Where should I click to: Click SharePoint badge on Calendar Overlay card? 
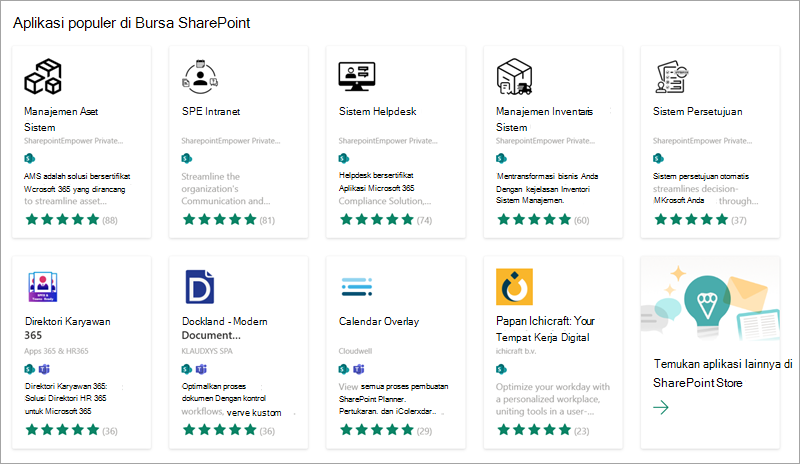(x=344, y=369)
